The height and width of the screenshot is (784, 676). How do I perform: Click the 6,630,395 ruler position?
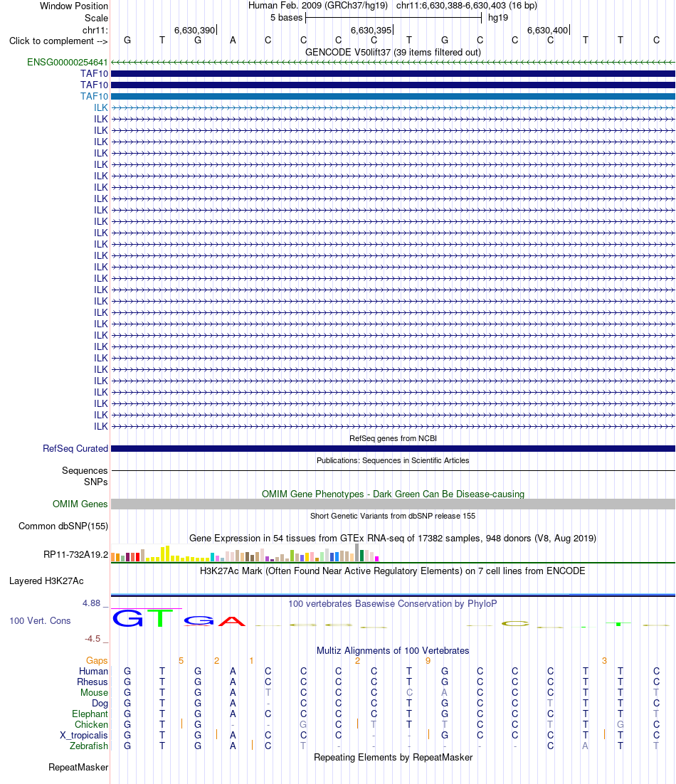(x=371, y=30)
